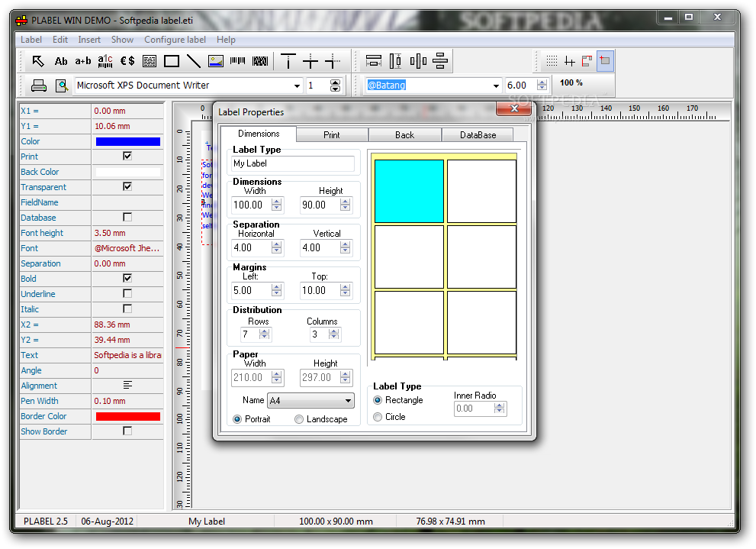Insert a picture with the image tool
The width and height of the screenshot is (756, 549).
click(216, 61)
